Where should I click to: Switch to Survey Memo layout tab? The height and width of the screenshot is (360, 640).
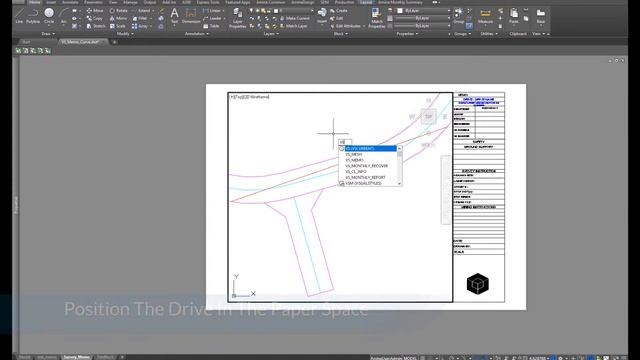77,357
